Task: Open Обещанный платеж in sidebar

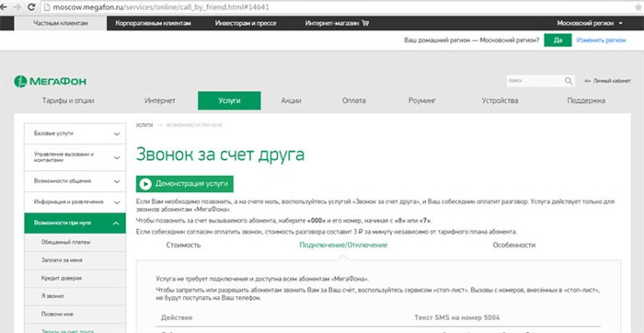Action: (x=75, y=242)
